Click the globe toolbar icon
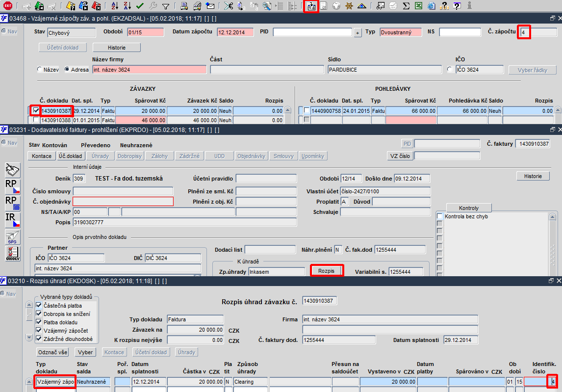 pos(336,6)
